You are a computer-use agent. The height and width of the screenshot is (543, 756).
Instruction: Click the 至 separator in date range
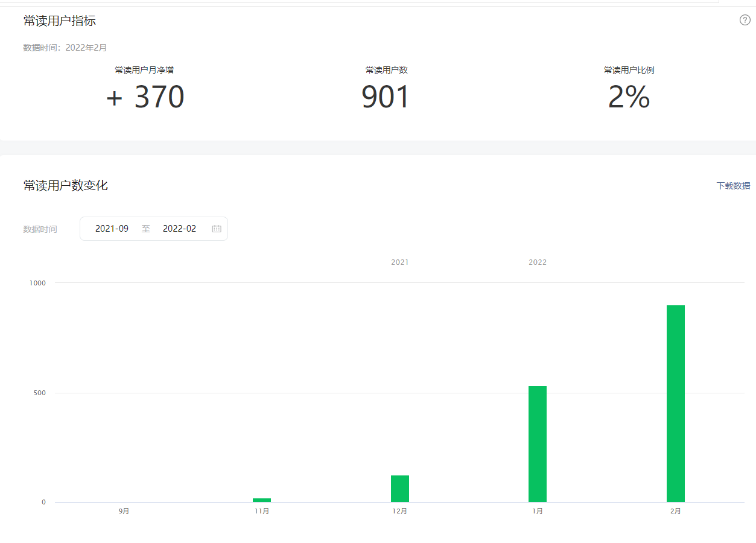(x=145, y=229)
